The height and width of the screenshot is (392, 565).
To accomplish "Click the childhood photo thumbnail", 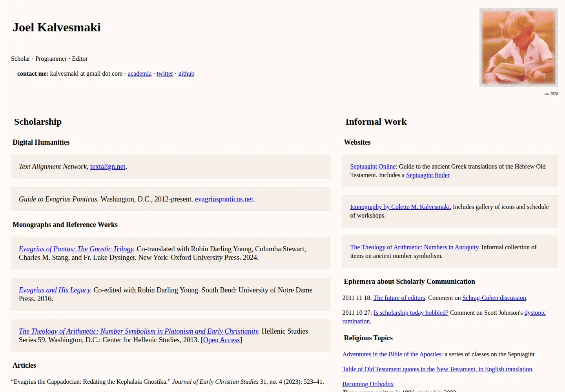I will coord(518,47).
